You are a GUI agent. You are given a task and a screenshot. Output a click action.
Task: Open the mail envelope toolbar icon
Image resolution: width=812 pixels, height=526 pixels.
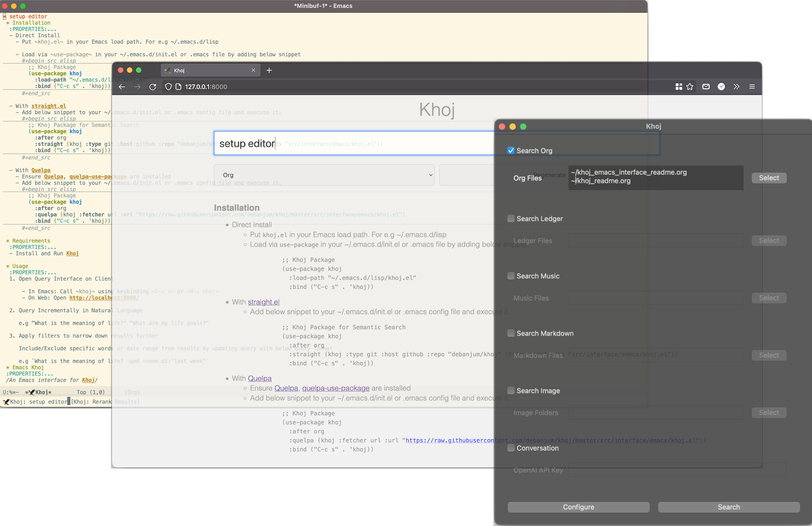pos(706,87)
